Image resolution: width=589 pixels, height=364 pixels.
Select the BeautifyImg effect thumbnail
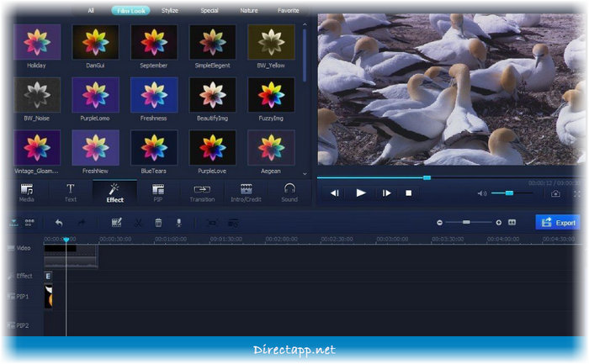(x=213, y=95)
